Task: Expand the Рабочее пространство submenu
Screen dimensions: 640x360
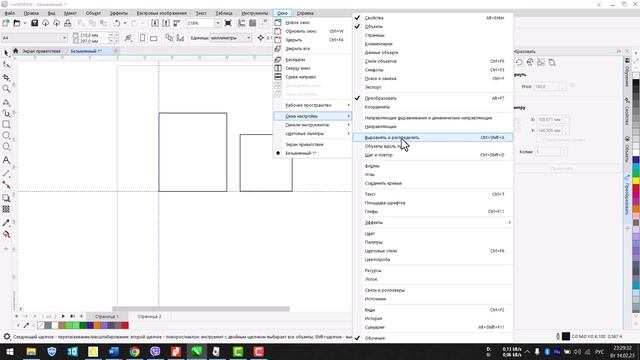Action: pyautogui.click(x=312, y=105)
